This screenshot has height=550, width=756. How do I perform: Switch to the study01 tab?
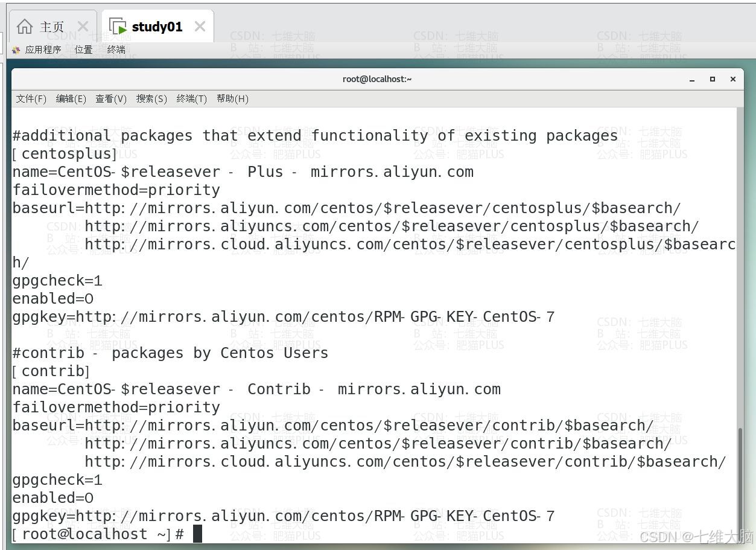point(157,27)
